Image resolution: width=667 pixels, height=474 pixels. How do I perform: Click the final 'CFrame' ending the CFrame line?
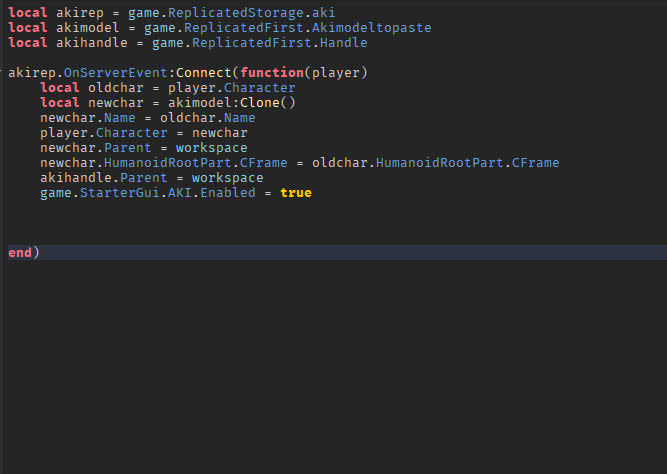click(536, 163)
